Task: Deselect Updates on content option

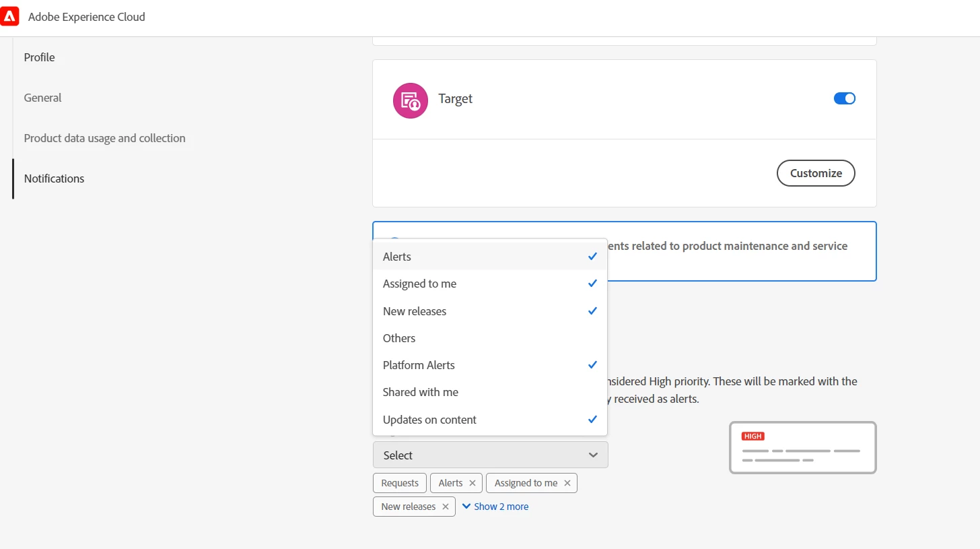Action: tap(490, 420)
